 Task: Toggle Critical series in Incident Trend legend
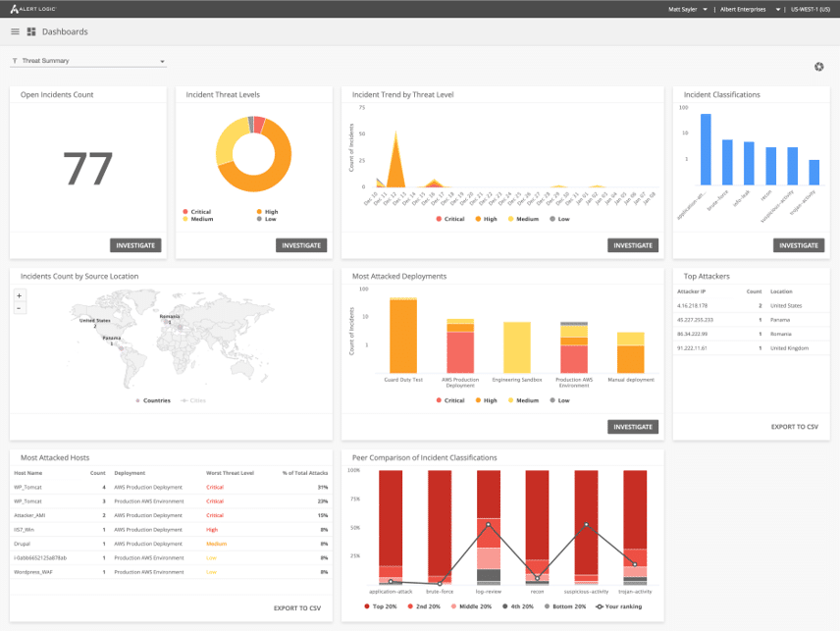click(450, 219)
